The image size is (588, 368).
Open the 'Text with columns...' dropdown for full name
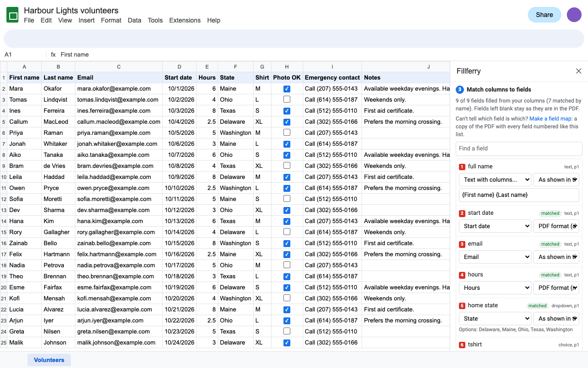tap(495, 179)
